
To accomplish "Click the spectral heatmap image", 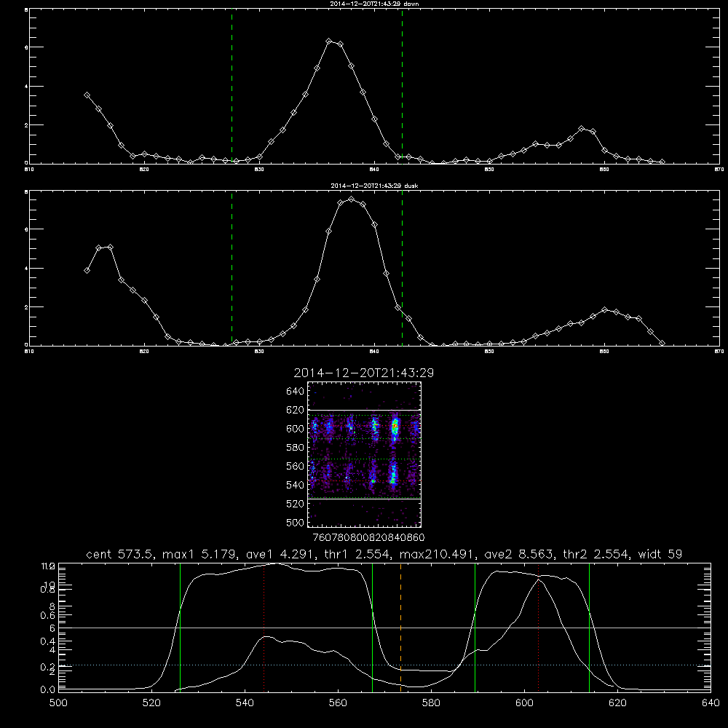I will click(x=365, y=454).
